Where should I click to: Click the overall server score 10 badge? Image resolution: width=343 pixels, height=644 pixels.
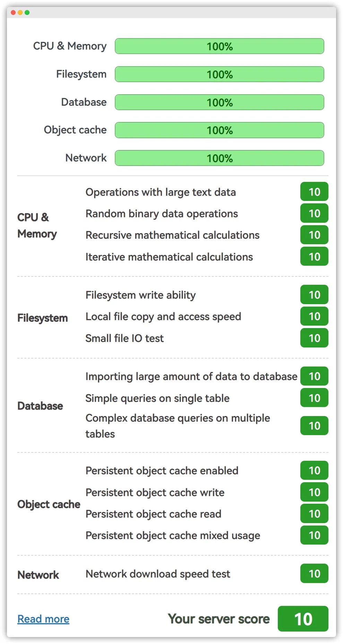303,619
